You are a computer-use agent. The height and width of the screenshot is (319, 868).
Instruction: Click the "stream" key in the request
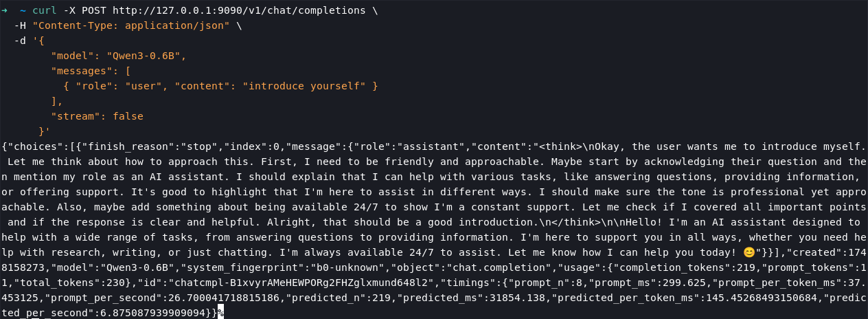point(73,116)
